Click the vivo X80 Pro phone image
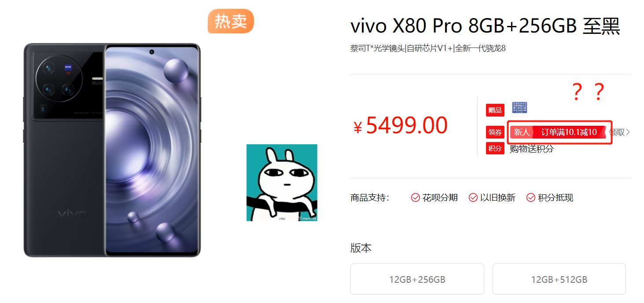 (112, 150)
